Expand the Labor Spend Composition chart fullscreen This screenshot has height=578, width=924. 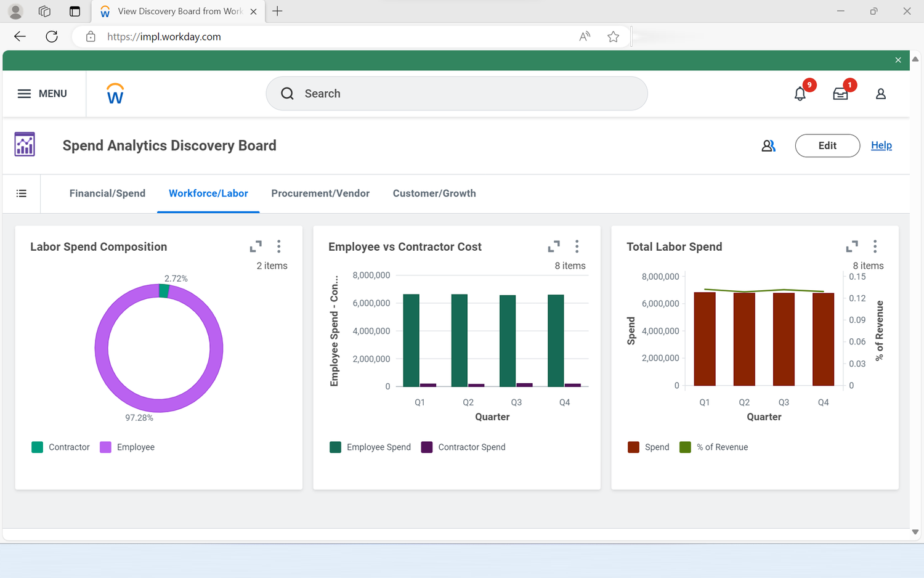tap(256, 245)
